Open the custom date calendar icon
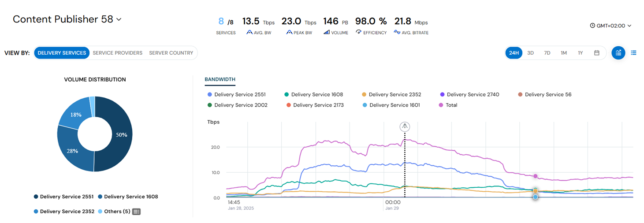This screenshot has height=223, width=644. coord(596,53)
